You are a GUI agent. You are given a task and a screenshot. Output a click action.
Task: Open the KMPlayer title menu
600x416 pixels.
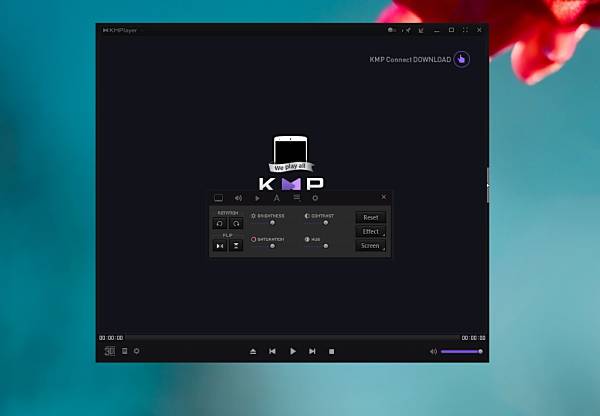120,30
